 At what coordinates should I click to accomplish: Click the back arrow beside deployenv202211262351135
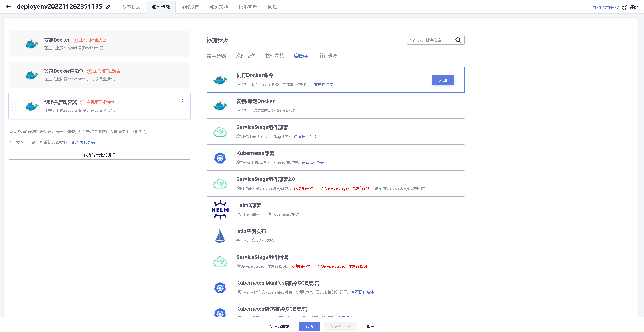[9, 7]
